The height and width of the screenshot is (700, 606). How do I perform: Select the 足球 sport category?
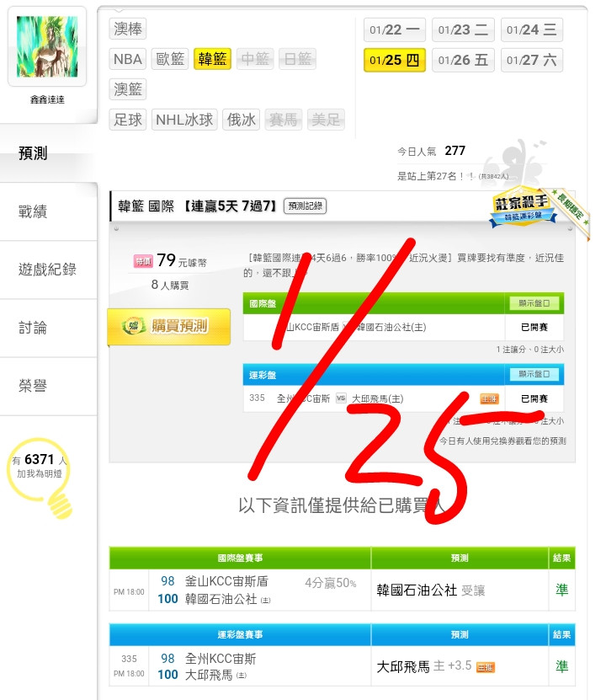(128, 120)
